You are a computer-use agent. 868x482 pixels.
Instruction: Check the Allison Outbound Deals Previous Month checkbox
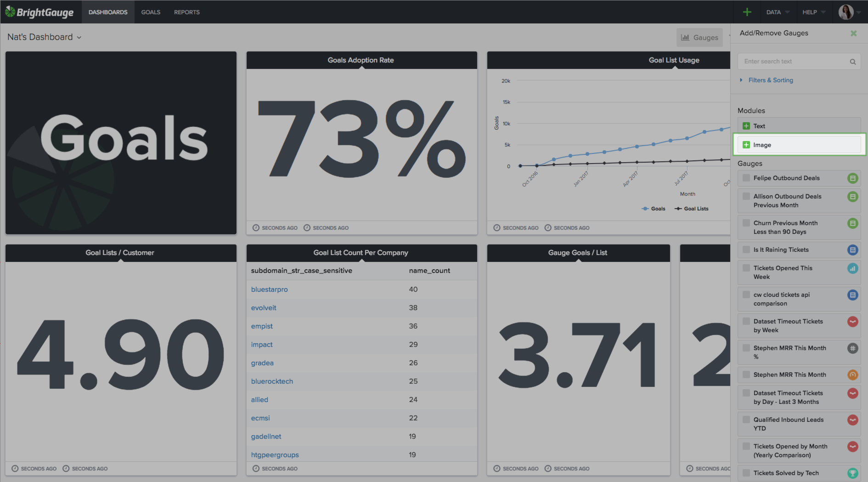(x=746, y=196)
